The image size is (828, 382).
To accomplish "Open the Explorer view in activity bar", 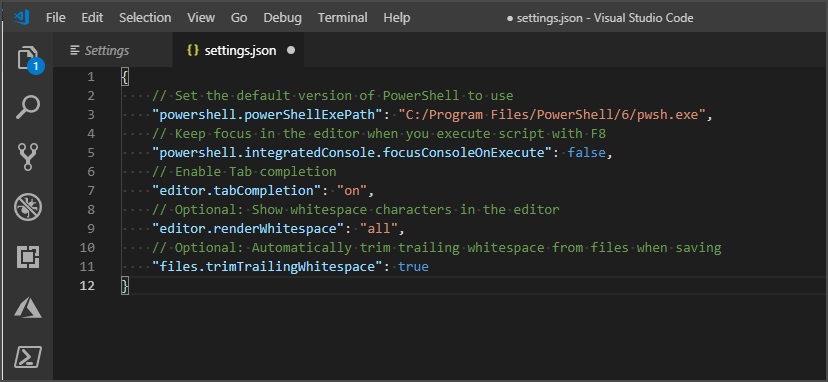I will point(28,59).
